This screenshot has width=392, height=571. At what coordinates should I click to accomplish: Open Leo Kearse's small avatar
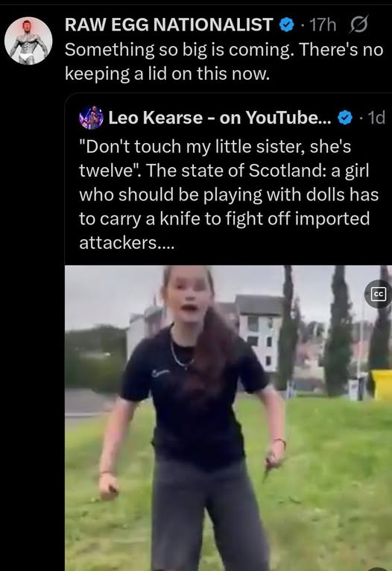91,118
